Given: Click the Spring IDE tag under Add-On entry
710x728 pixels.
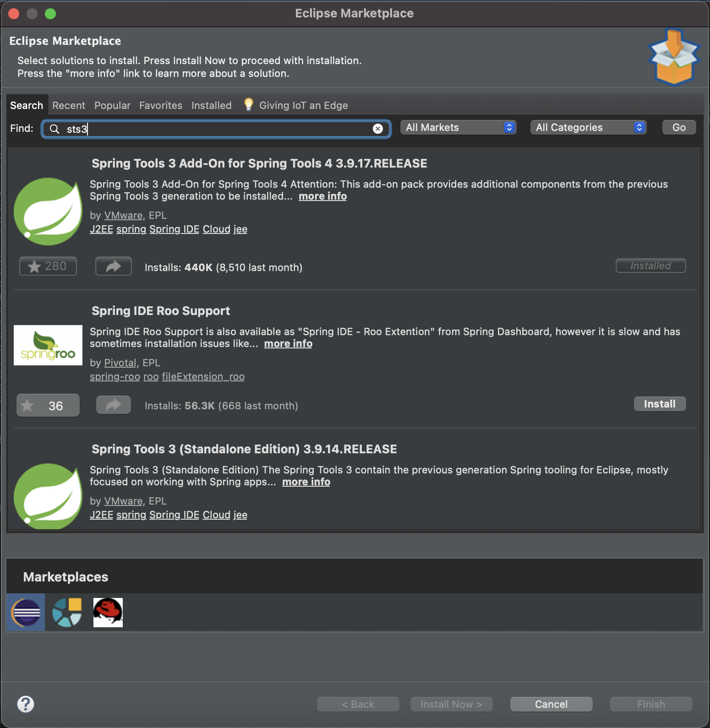Looking at the screenshot, I should click(174, 229).
